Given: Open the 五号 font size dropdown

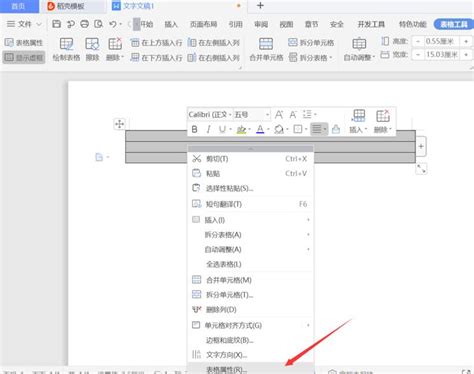Looking at the screenshot, I should click(267, 115).
